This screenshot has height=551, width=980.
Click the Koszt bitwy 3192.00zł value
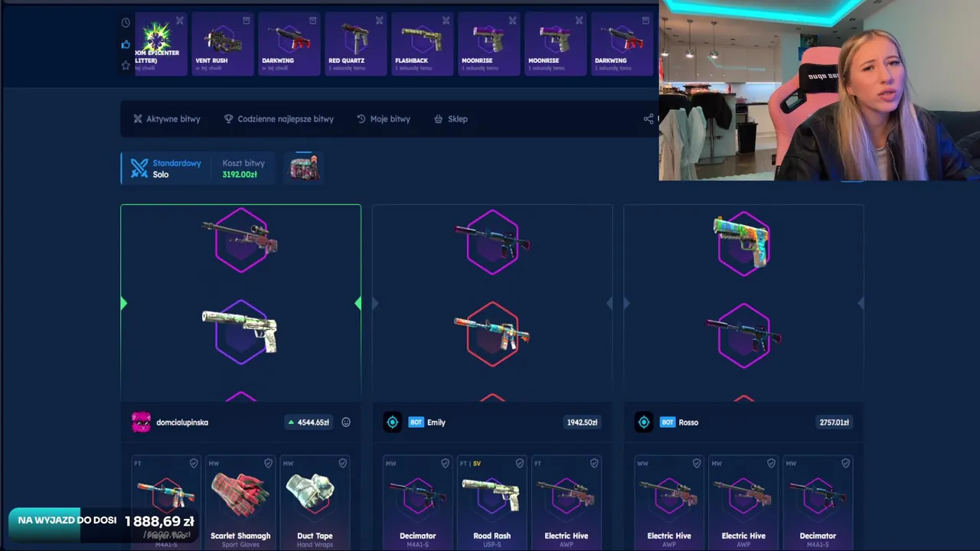(240, 174)
